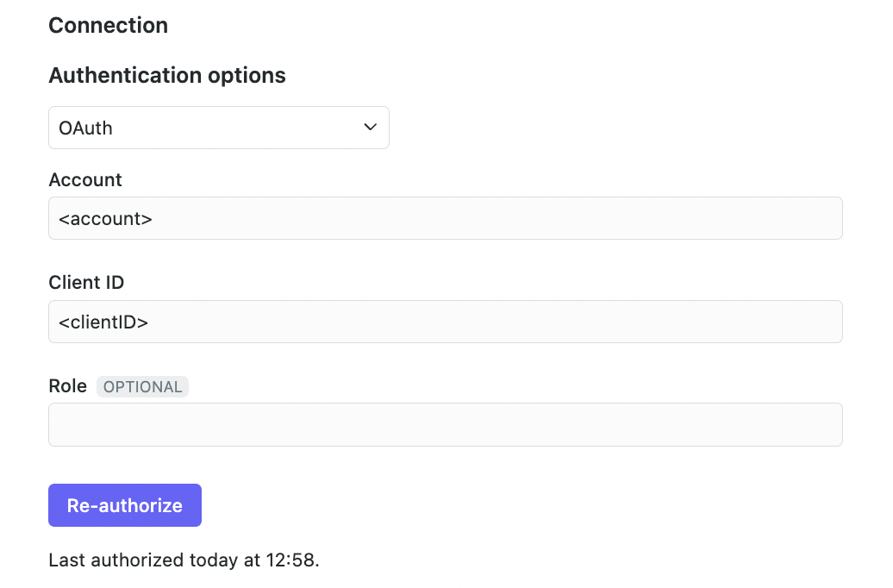Open the OAuth authentication options dropdown
Image resolution: width=893 pixels, height=588 pixels.
point(218,128)
